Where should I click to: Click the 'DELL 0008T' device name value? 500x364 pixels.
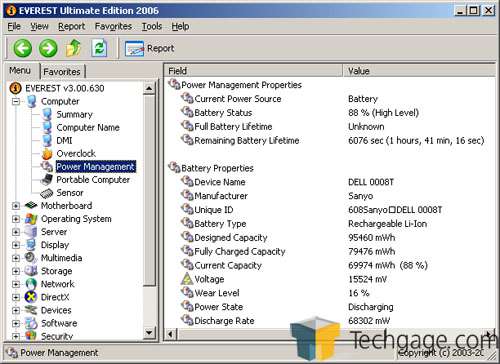[371, 182]
